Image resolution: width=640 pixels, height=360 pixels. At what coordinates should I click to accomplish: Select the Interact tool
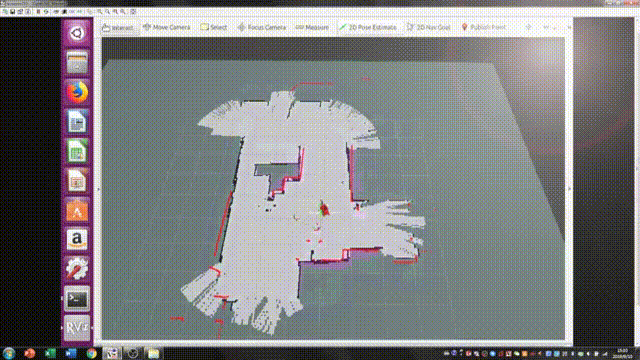coord(118,27)
